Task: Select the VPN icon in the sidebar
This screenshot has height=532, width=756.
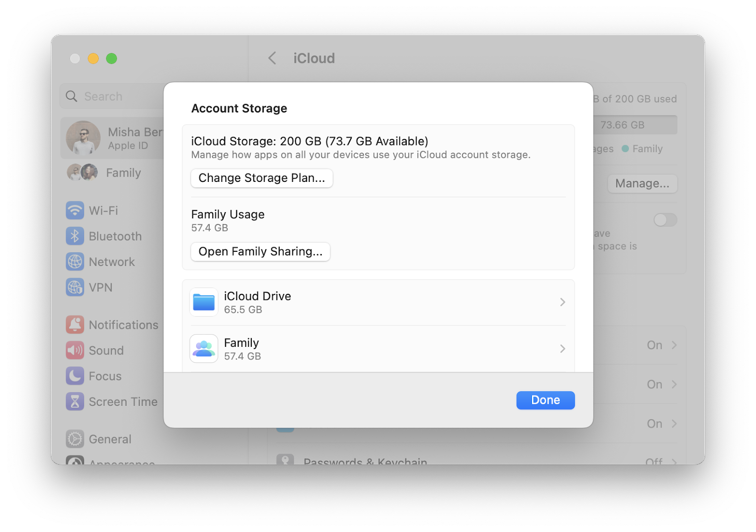Action: click(x=75, y=287)
